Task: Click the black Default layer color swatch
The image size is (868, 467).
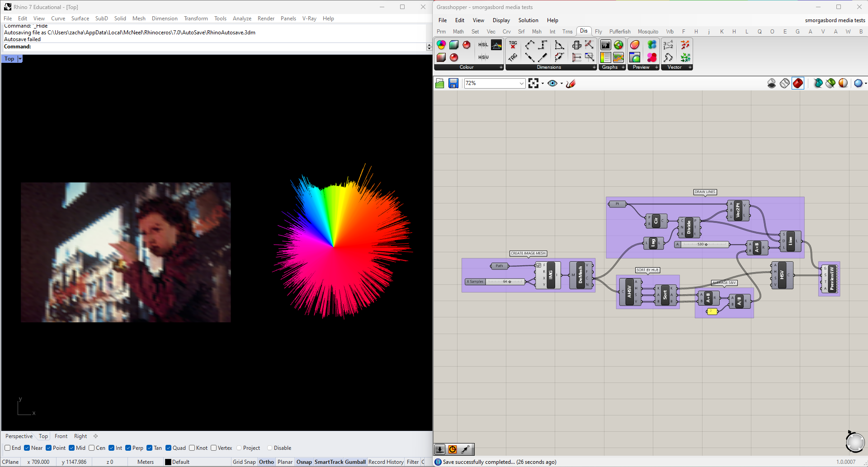Action: [x=168, y=462]
